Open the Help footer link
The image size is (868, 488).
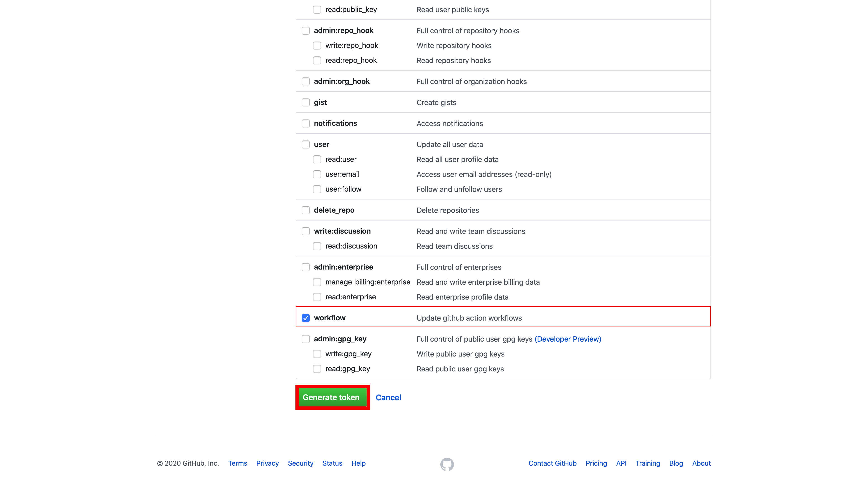point(358,463)
